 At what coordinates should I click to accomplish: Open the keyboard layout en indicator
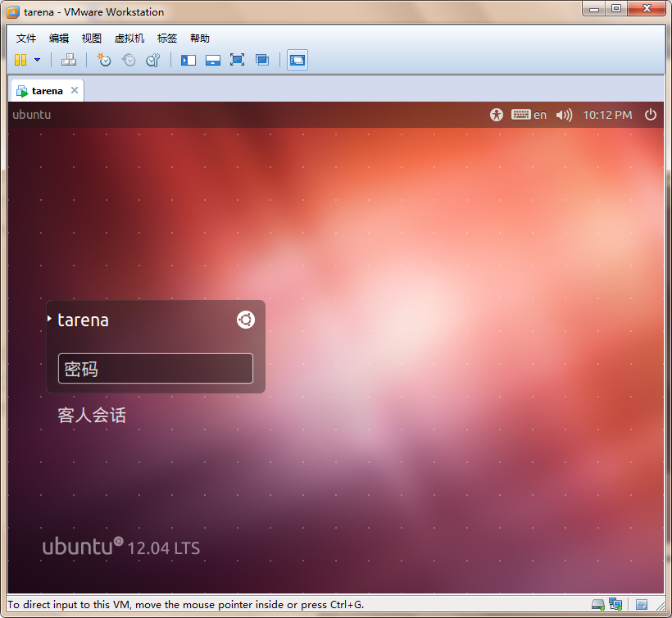pos(529,115)
